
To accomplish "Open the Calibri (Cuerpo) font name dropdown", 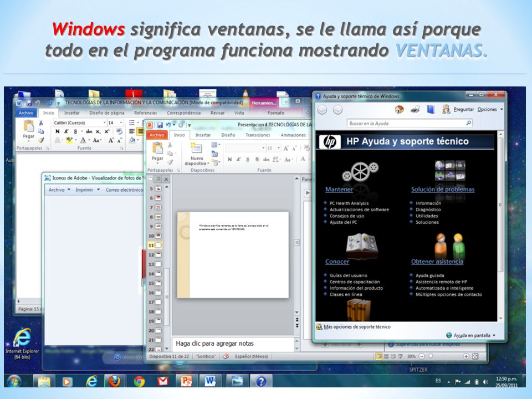I will click(105, 122).
